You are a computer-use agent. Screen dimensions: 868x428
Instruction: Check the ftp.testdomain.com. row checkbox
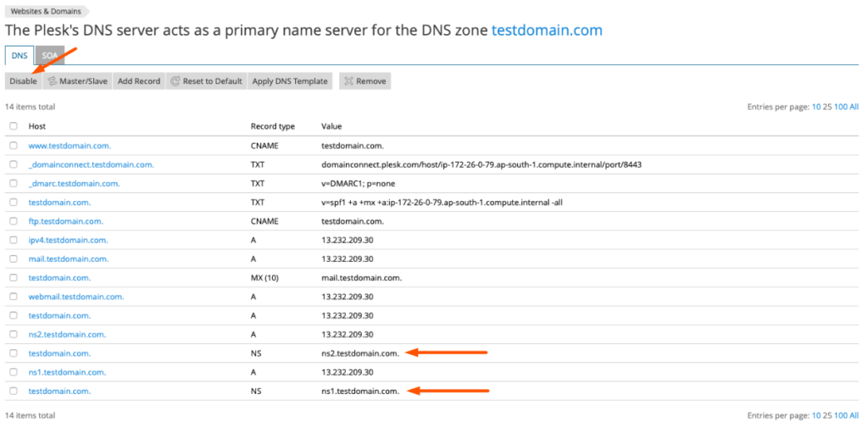[14, 221]
